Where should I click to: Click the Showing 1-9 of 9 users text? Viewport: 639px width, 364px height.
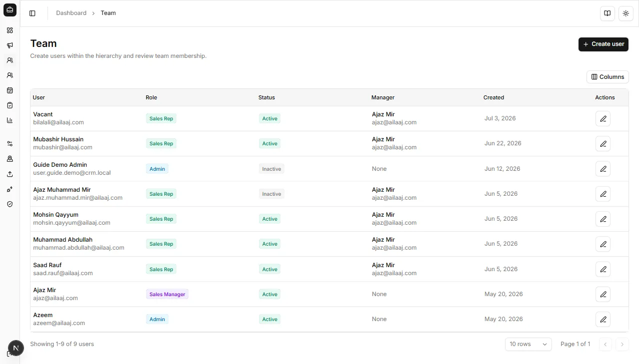tap(62, 344)
